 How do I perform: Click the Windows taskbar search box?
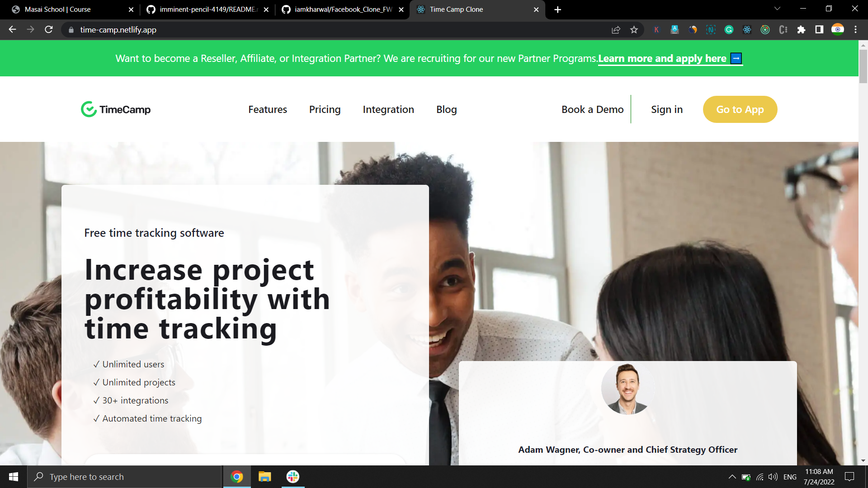124,477
